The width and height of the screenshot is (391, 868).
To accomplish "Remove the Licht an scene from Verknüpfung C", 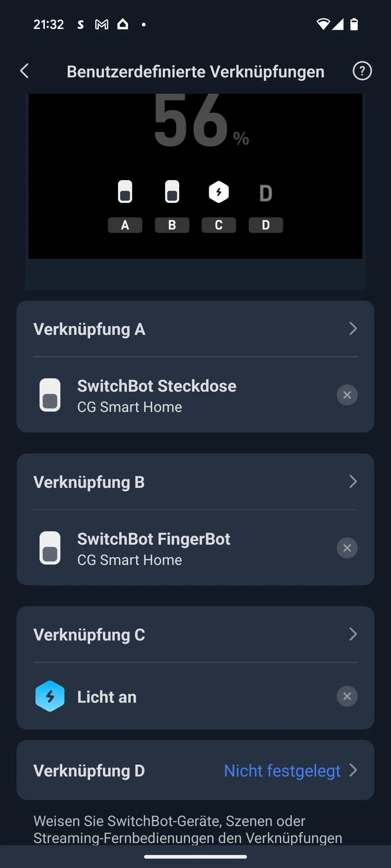I will coord(347,696).
